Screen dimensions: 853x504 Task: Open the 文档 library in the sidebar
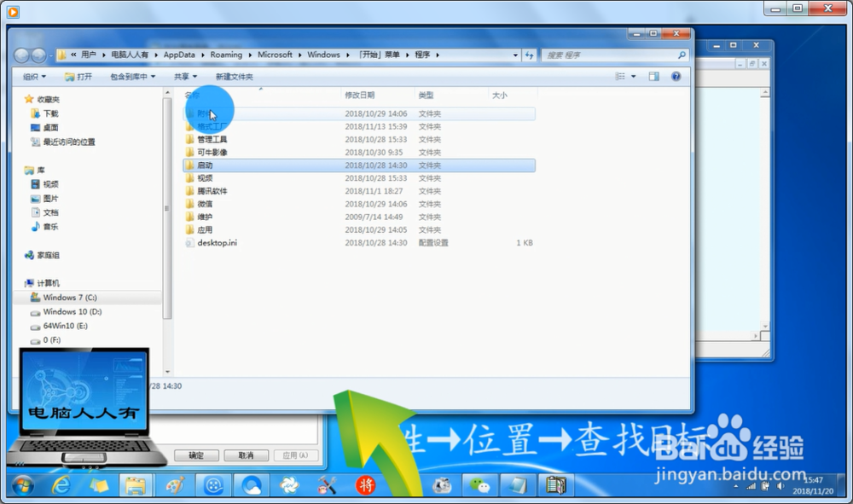44,212
